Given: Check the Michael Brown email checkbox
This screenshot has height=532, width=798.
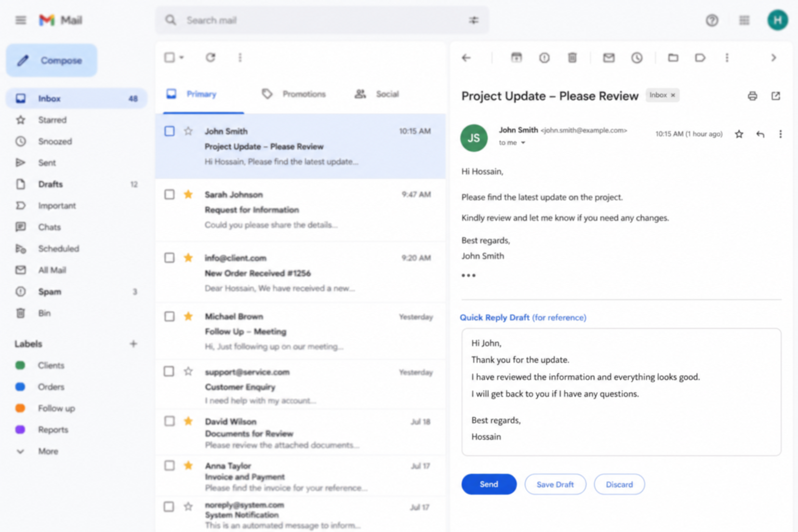Looking at the screenshot, I should point(169,316).
